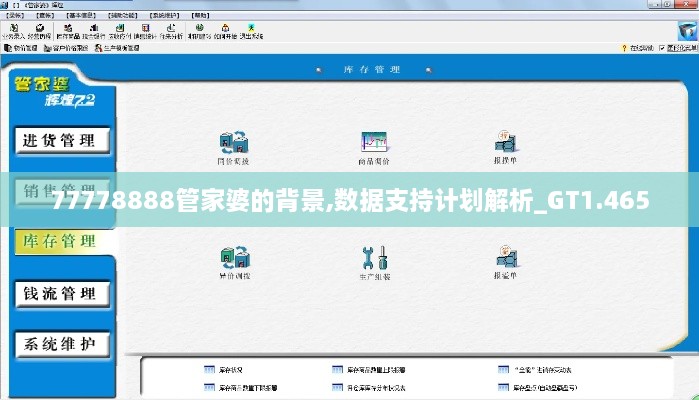This screenshot has height=400, width=699.
Task: Open 客户价格跟踪 shortcut
Action: pos(66,48)
